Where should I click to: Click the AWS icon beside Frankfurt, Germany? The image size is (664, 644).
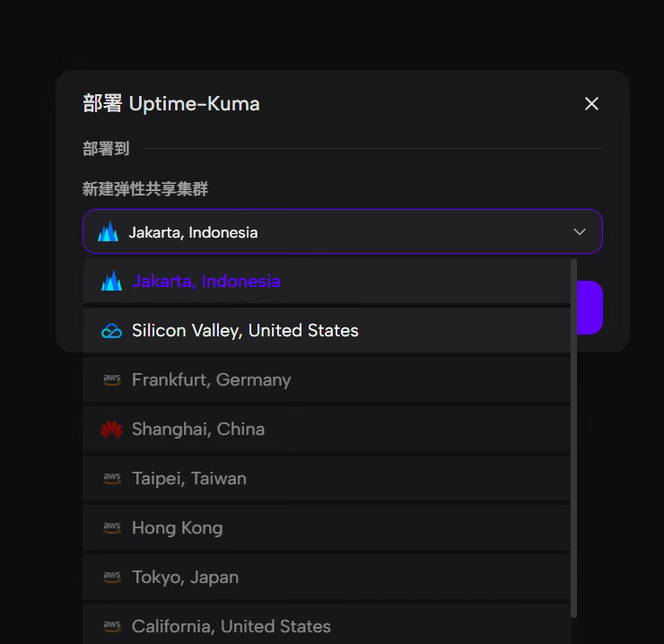pyautogui.click(x=111, y=380)
